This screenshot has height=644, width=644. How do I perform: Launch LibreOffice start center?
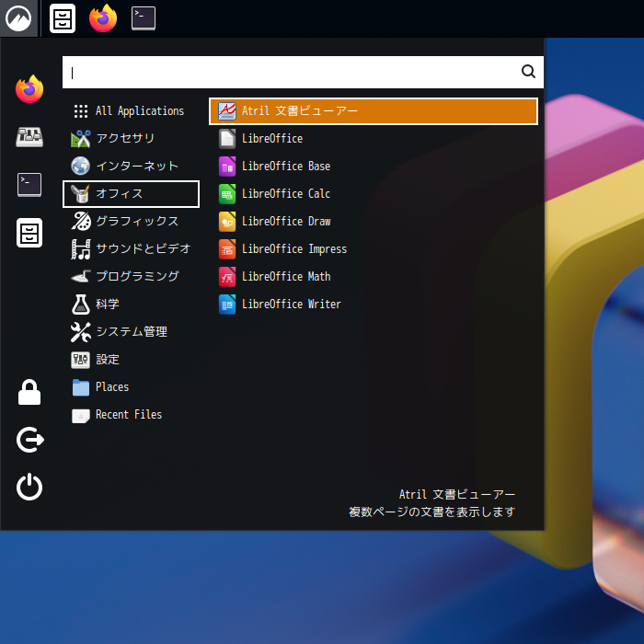(374, 138)
